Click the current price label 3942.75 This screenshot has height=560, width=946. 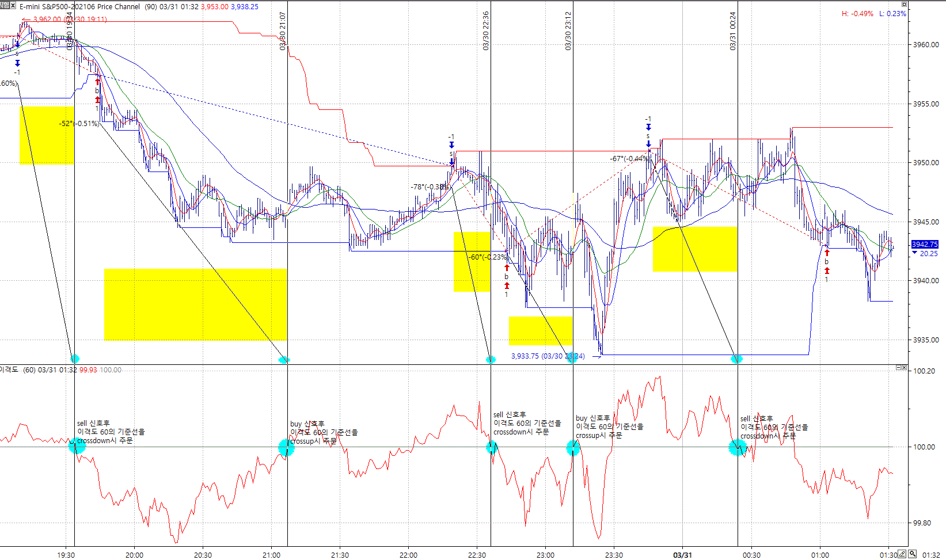point(925,245)
